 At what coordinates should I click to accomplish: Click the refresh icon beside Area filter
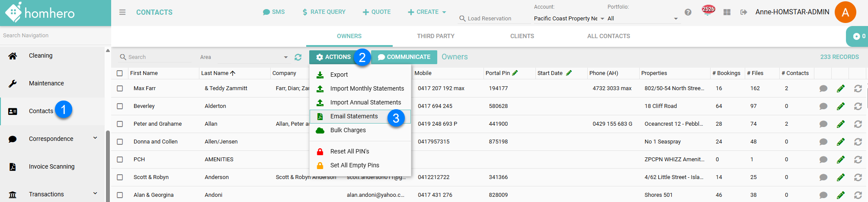pyautogui.click(x=298, y=57)
